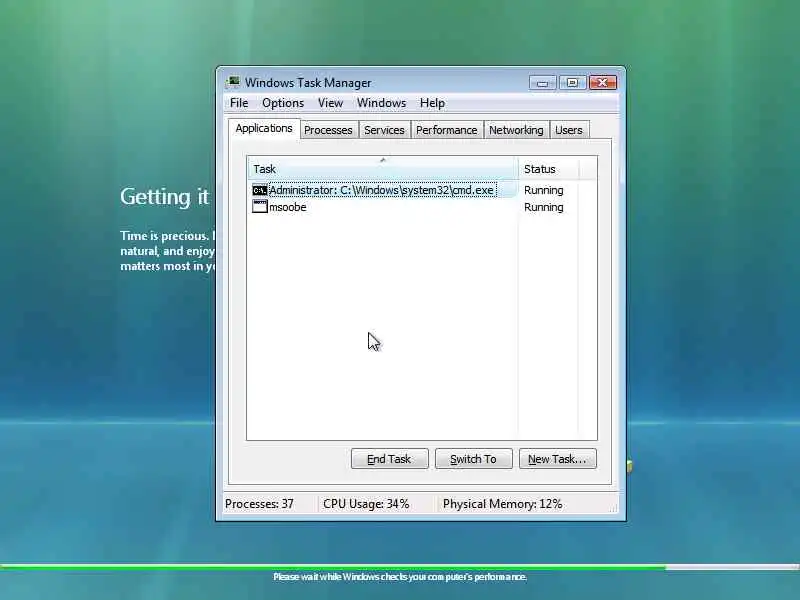
Task: Open the View menu
Action: 330,103
